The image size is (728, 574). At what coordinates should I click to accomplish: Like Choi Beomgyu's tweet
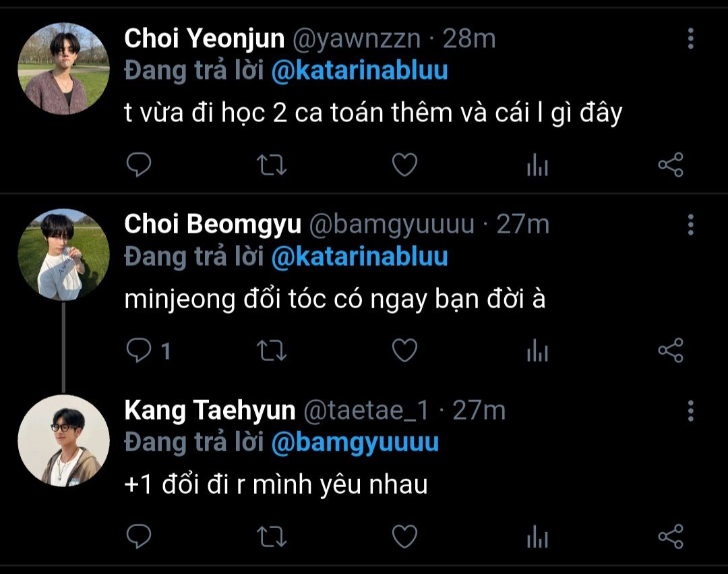pyautogui.click(x=404, y=350)
